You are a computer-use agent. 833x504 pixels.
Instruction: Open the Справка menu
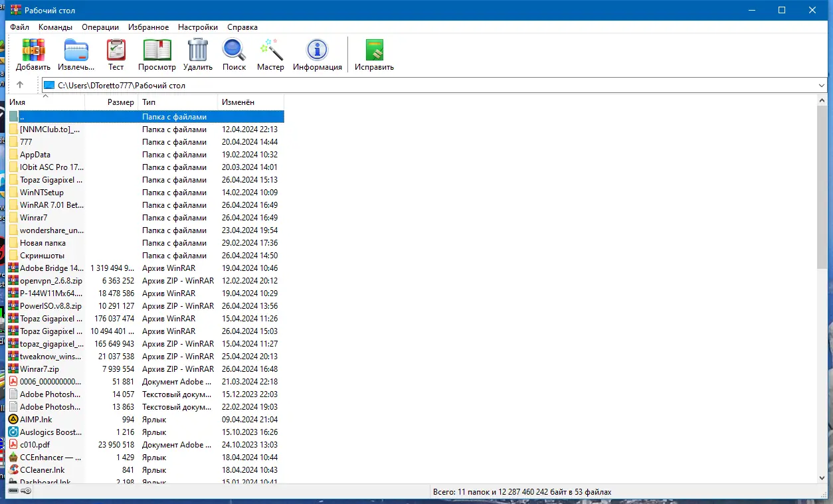(x=242, y=27)
